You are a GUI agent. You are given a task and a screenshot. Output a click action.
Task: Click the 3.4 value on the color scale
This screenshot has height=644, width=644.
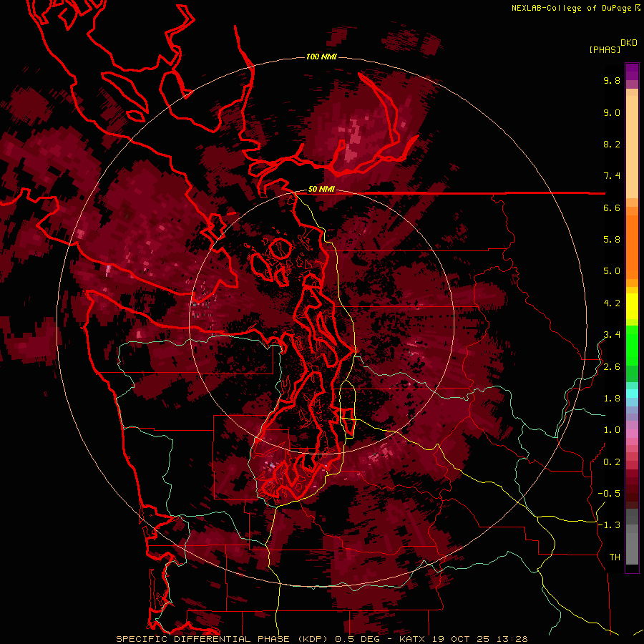click(612, 335)
